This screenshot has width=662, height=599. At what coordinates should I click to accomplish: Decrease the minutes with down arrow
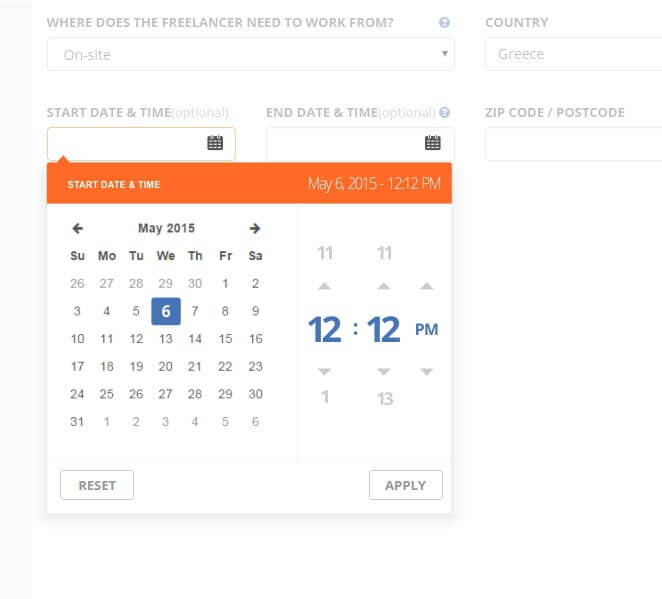(x=384, y=371)
